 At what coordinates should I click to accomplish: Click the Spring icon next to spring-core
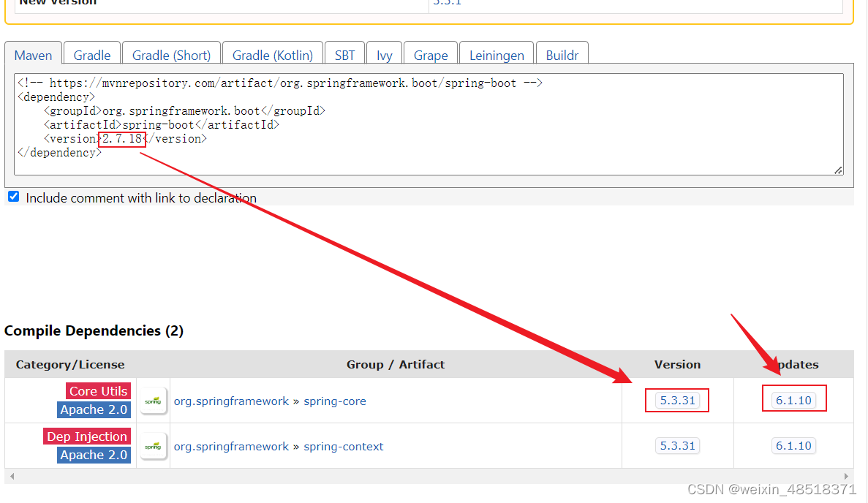coord(154,400)
